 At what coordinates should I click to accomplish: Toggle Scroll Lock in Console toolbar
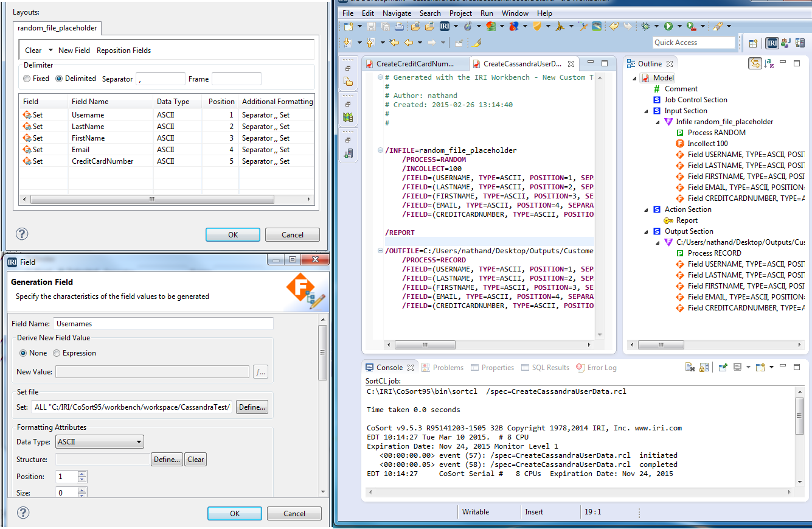pyautogui.click(x=704, y=367)
